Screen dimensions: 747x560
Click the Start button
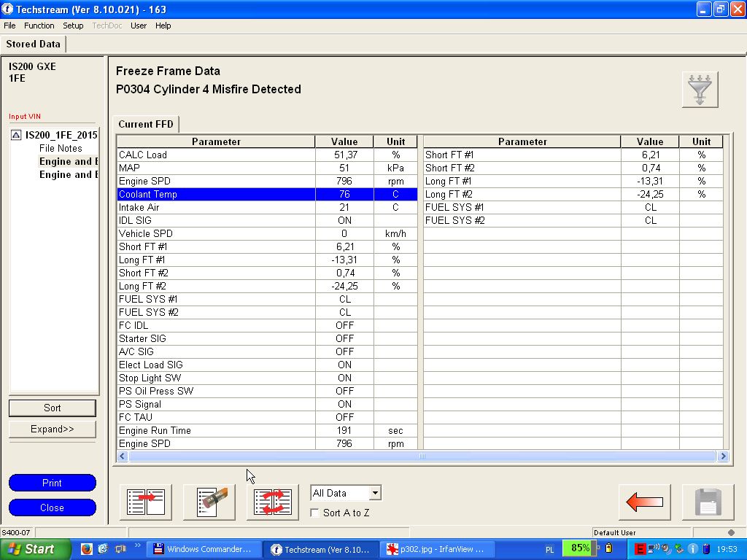pyautogui.click(x=34, y=549)
